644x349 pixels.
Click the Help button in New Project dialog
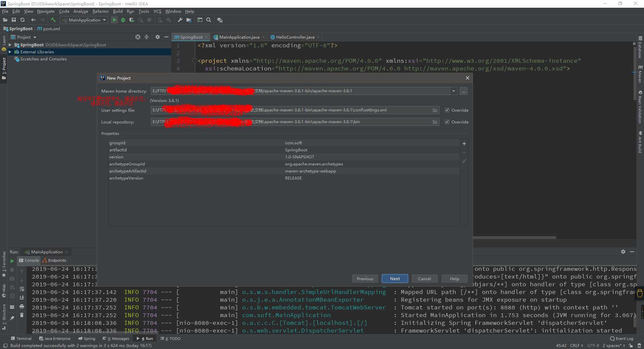[454, 279]
